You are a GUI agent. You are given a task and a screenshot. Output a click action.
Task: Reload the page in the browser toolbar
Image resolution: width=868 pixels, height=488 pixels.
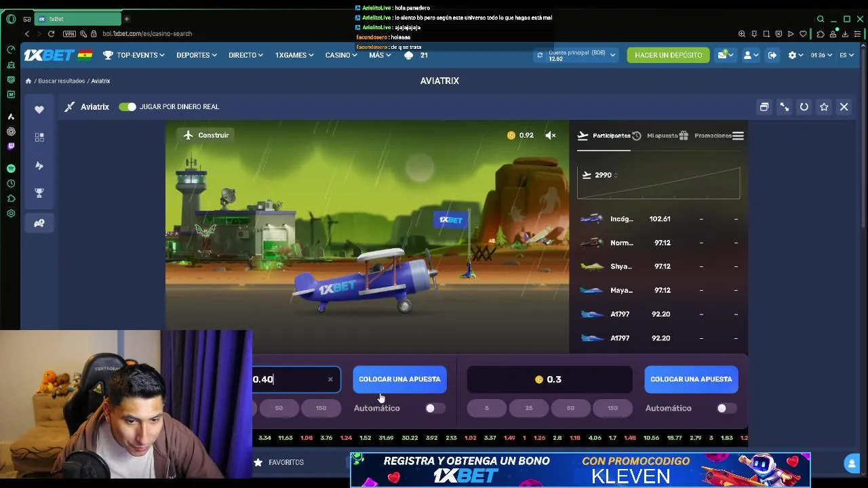[51, 34]
